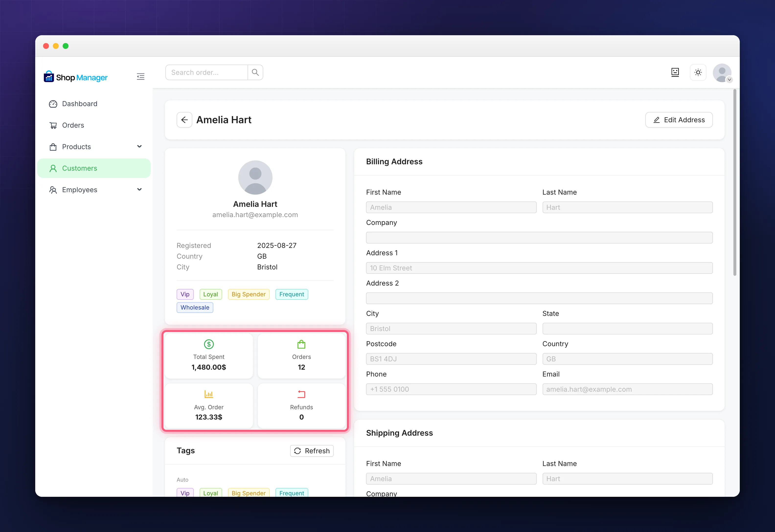Viewport: 775px width, 532px height.
Task: Click the Total Spent value 1,480.00$
Action: [x=209, y=367]
